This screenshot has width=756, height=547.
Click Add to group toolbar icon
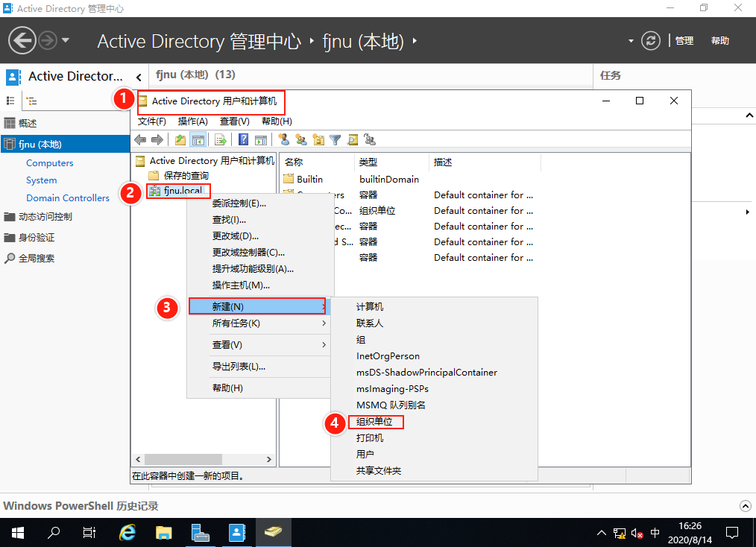click(x=370, y=140)
